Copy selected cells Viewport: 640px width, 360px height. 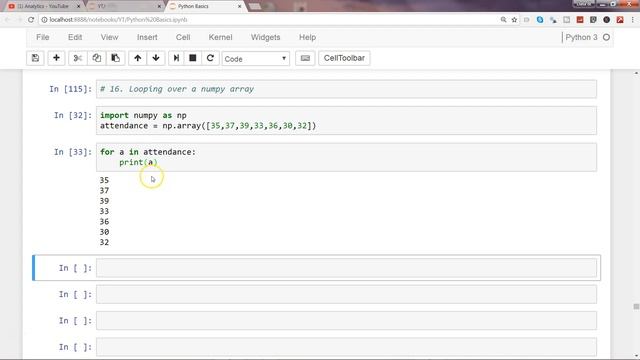97,58
